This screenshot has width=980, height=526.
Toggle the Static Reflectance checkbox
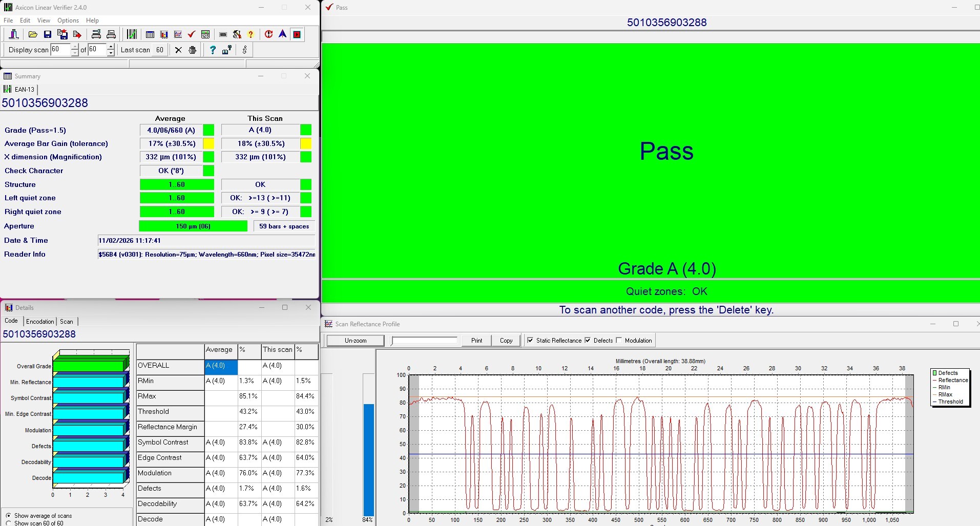pos(530,340)
